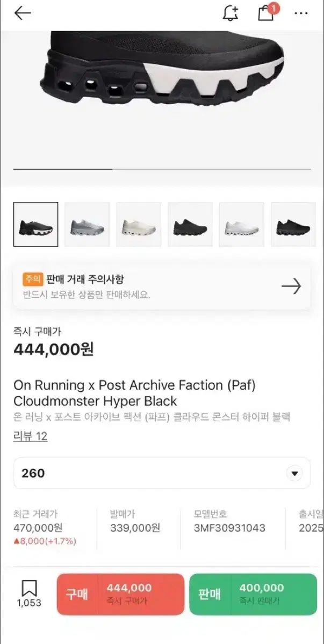
Task: Open the shopping bag cart
Action: pos(266,13)
